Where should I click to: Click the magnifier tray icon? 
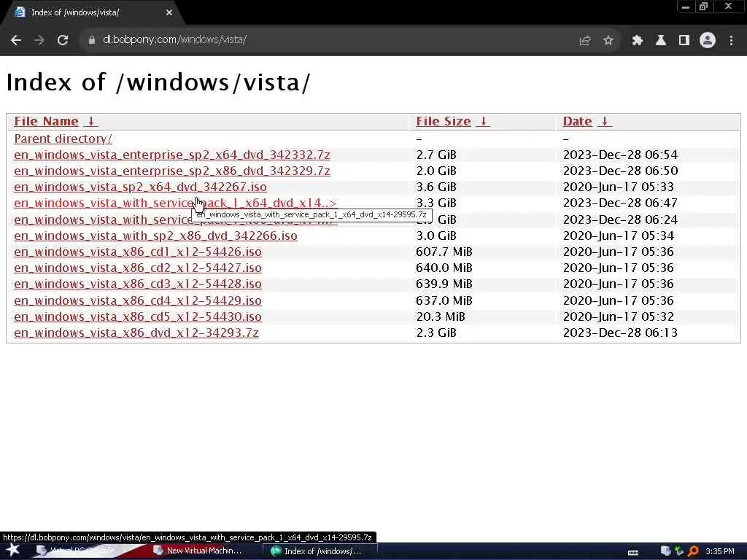pyautogui.click(x=693, y=551)
